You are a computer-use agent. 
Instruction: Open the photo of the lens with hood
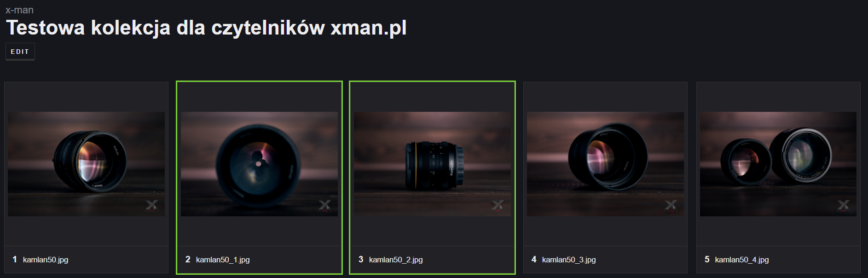pos(605,164)
